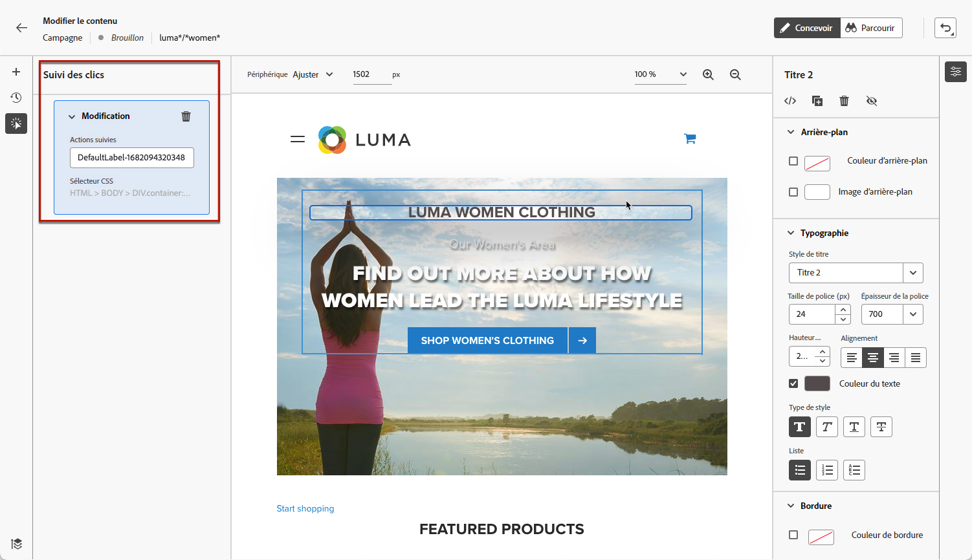Open the Luma hamburger menu
972x560 pixels.
pos(298,139)
